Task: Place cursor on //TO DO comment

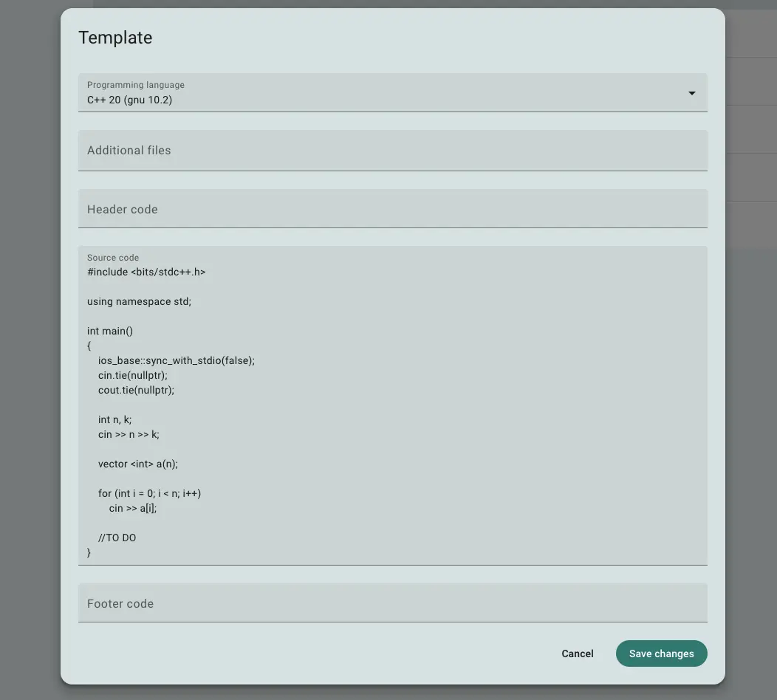Action: [x=117, y=538]
